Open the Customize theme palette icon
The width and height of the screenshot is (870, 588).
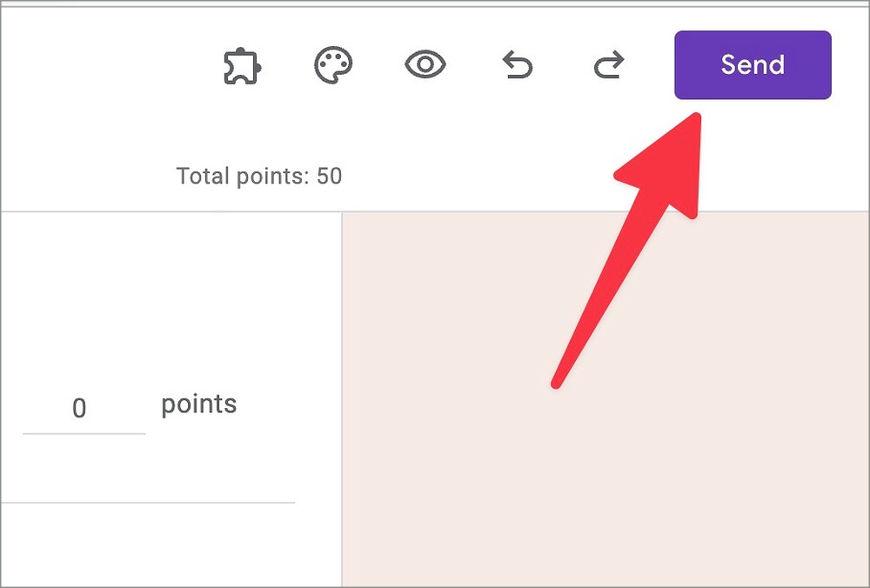tap(333, 66)
